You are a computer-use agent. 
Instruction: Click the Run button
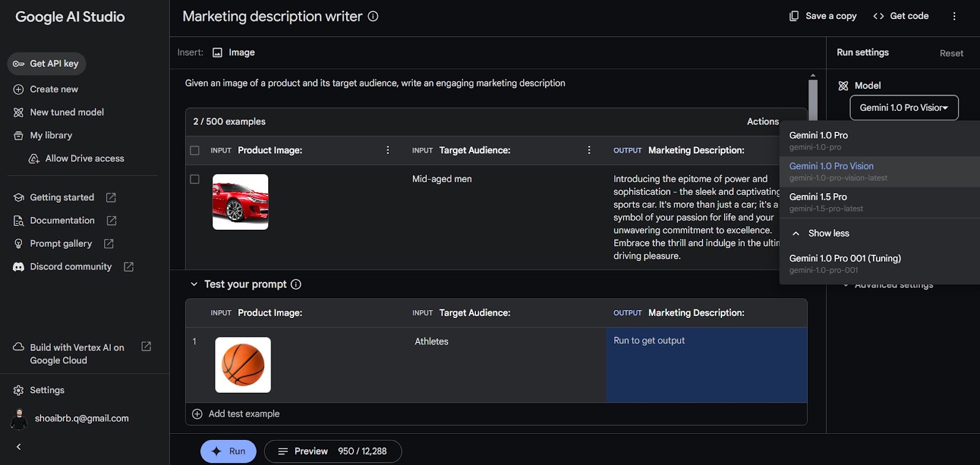point(228,452)
